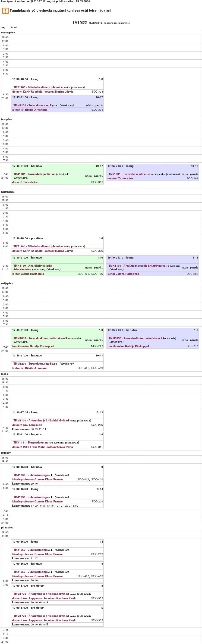Open Friday's TMM1770 Ärisuhtlus ja äriläbirääkimised link
This screenshot has height=644, width=202.
[x=41, y=421]
